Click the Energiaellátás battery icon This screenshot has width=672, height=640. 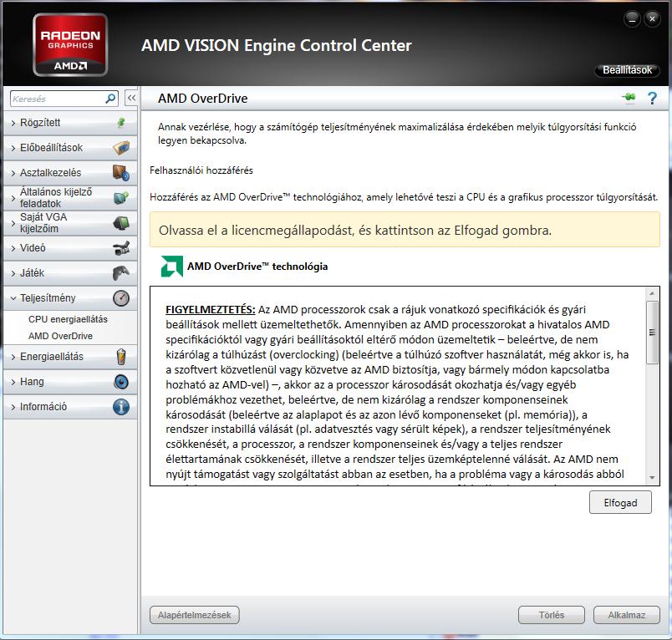(x=121, y=357)
